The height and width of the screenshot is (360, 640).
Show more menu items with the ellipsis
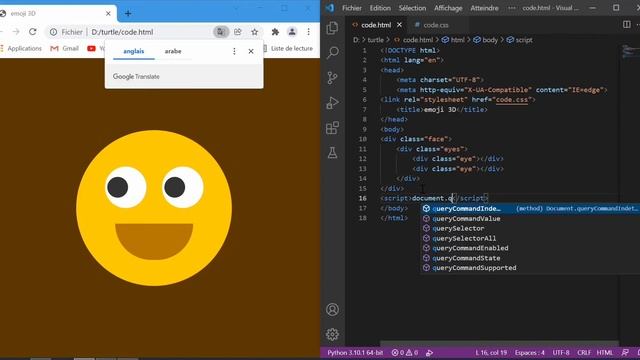pos(511,8)
